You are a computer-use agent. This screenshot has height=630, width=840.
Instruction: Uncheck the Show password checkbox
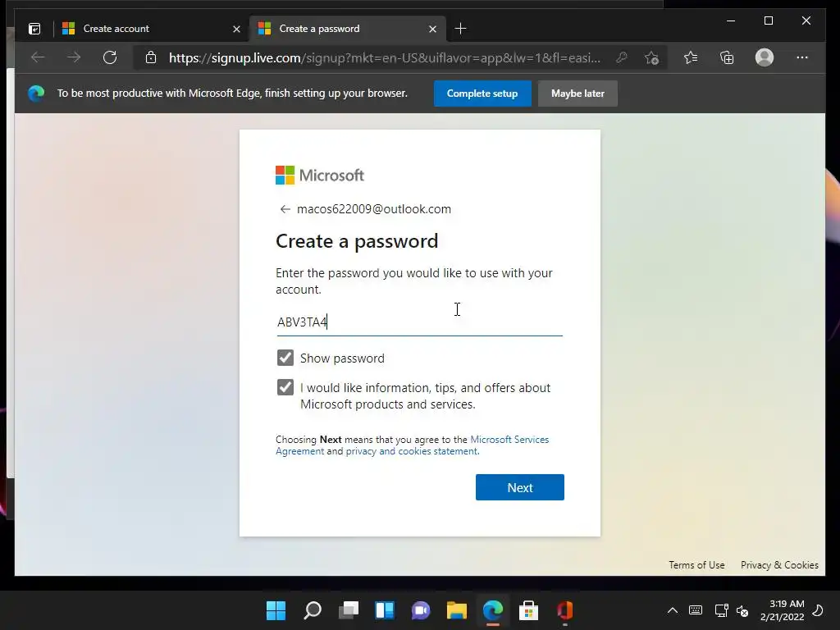coord(285,358)
